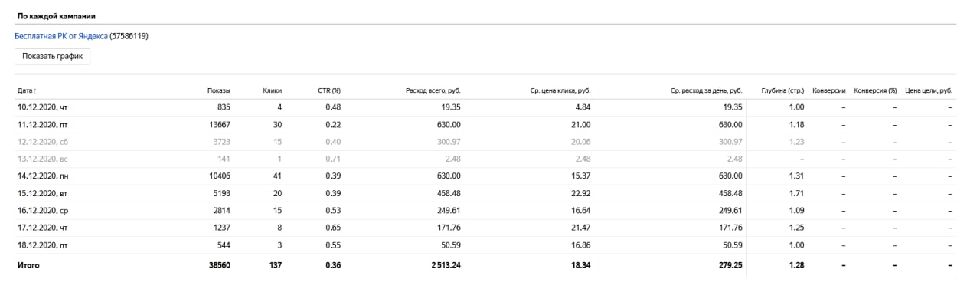Screen dimensions: 980x302
Task: Click the Итого row label
Action: [28, 265]
